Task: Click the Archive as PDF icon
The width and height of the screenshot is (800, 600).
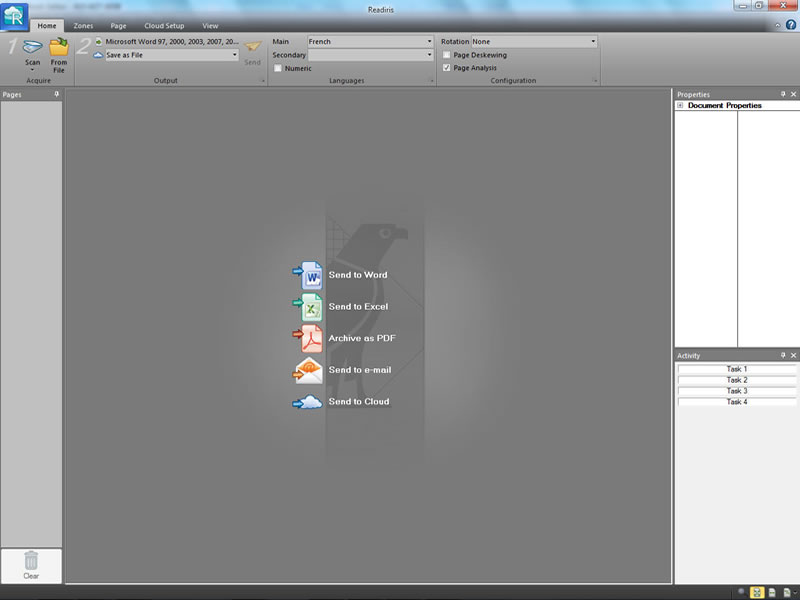Action: [311, 338]
